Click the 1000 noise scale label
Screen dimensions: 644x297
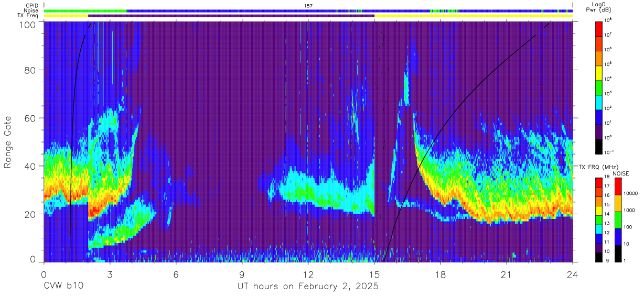(629, 210)
